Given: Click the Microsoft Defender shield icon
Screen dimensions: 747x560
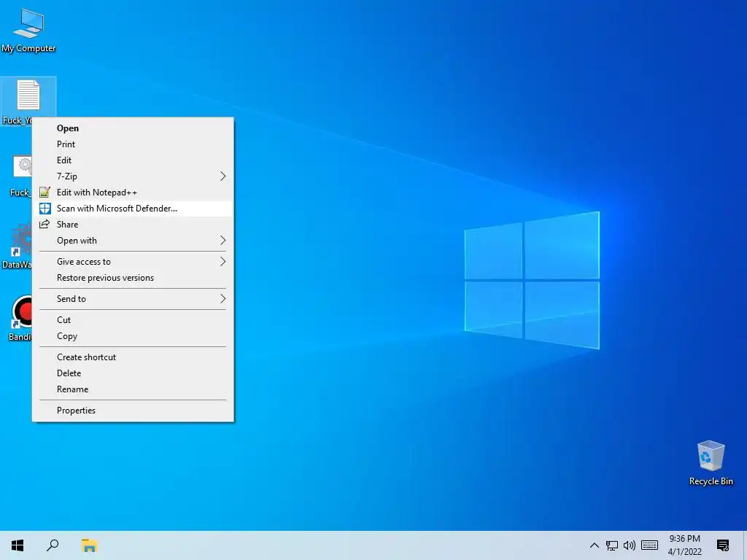Looking at the screenshot, I should click(x=44, y=209).
